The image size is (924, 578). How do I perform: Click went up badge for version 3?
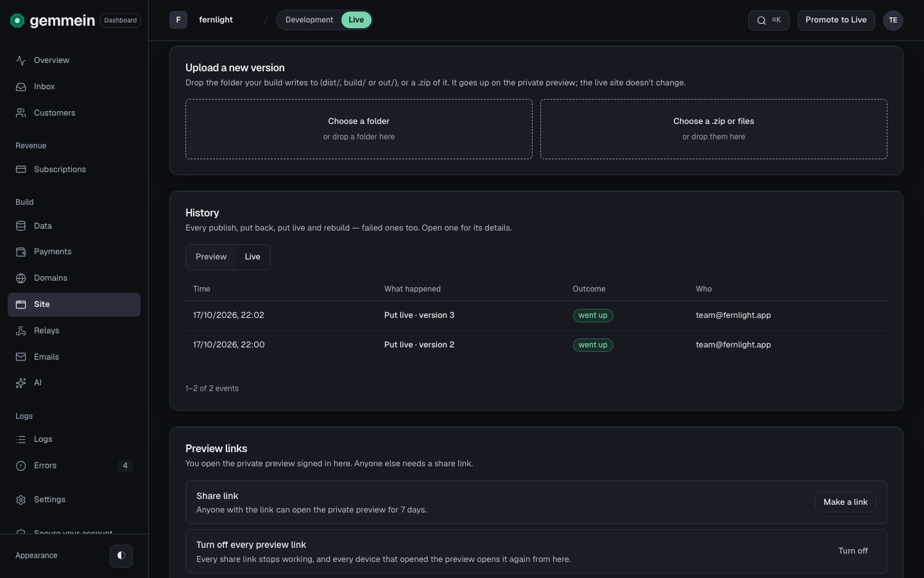click(x=593, y=315)
